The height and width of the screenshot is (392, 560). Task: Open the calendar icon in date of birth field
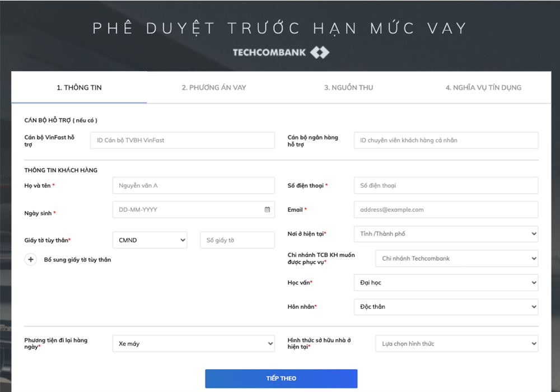point(267,209)
